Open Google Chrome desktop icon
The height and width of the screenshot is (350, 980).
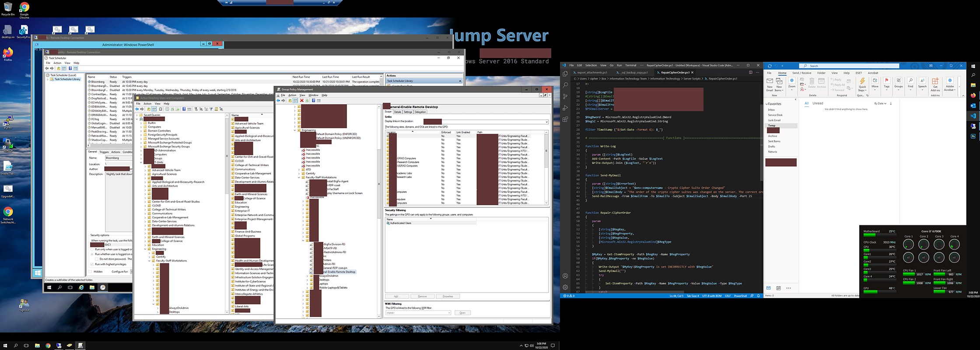click(x=24, y=10)
